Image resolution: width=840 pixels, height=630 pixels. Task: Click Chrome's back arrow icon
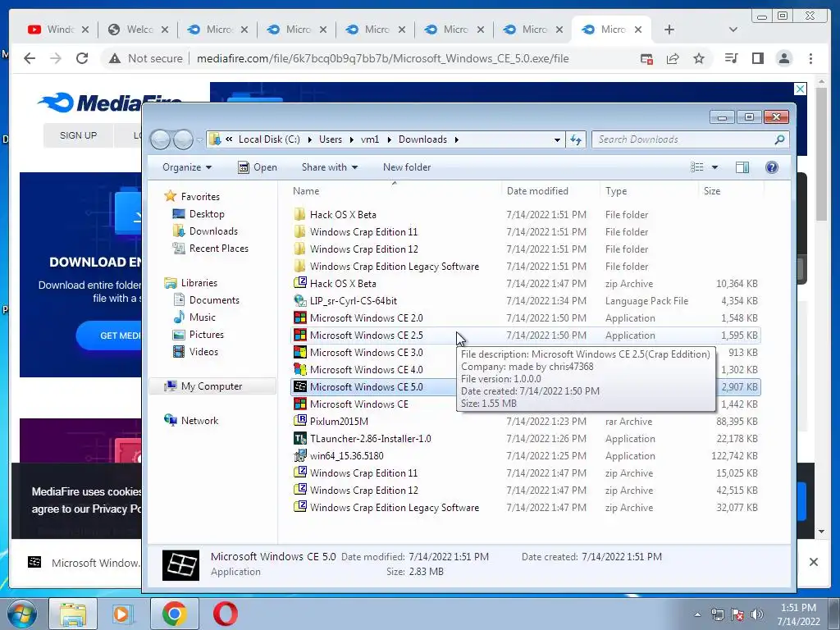click(x=30, y=58)
